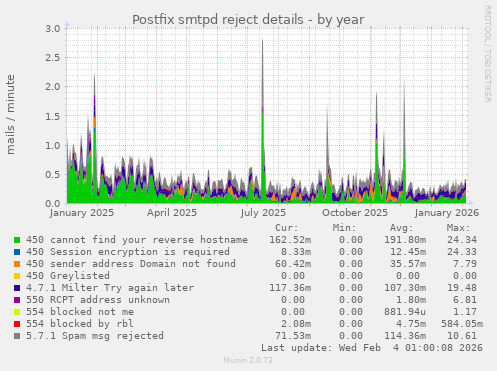Screen dimensions: 497x371
Task: Click the current value 60.42m
Action: coord(293,264)
